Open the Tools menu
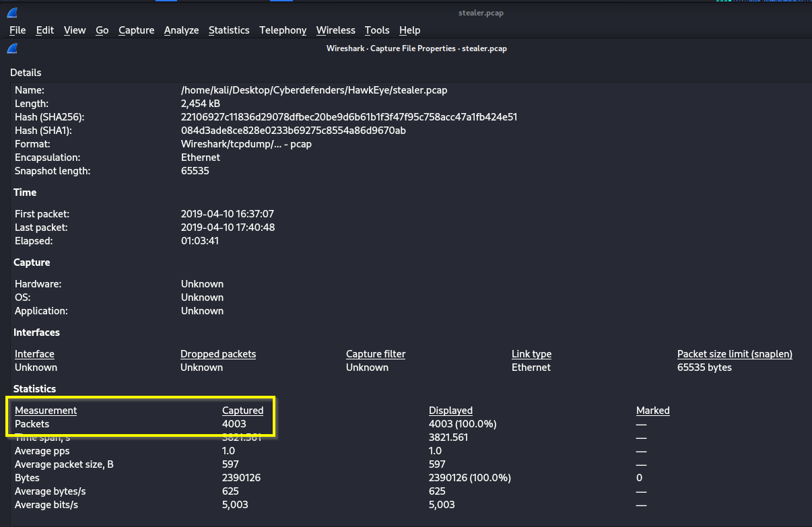Image resolution: width=812 pixels, height=527 pixels. point(377,30)
